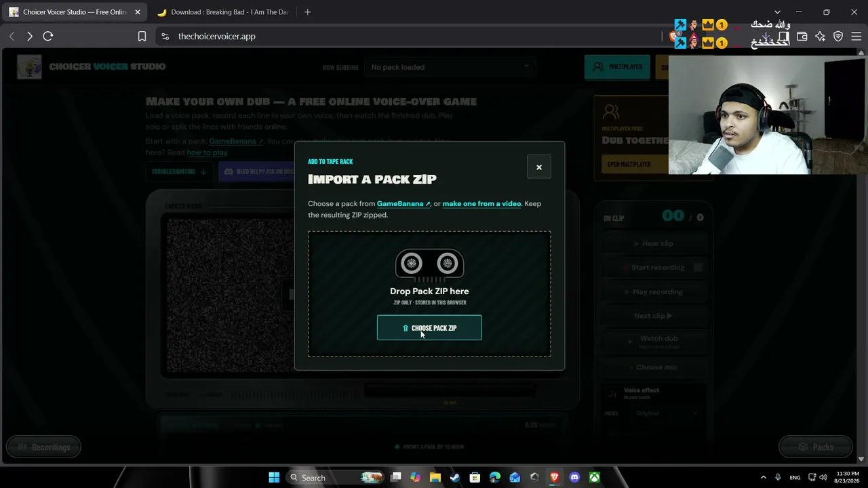Screen dimensions: 868x488
Task: Open Task View from the taskbar
Action: (396, 478)
